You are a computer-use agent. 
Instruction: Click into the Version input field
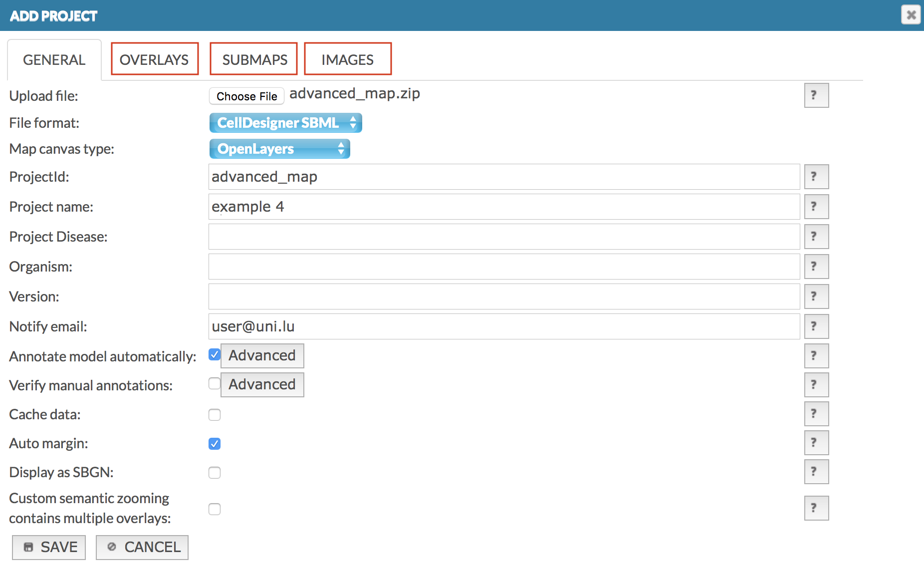tap(504, 296)
